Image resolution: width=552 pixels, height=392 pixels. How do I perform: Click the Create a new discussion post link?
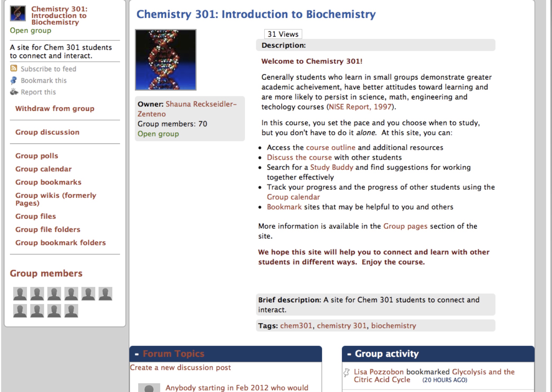tap(180, 367)
